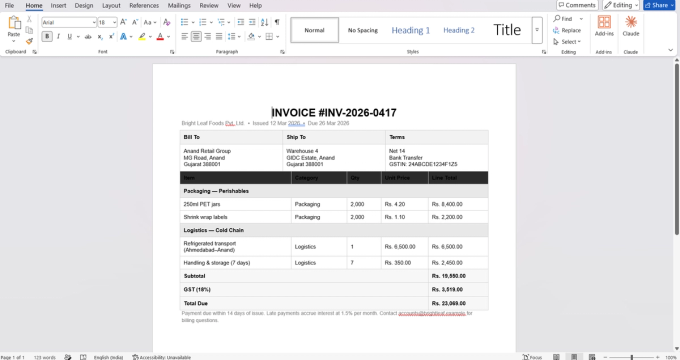Screen dimensions: 680x360
Task: Open Font dialog launcher
Action: (x=172, y=52)
